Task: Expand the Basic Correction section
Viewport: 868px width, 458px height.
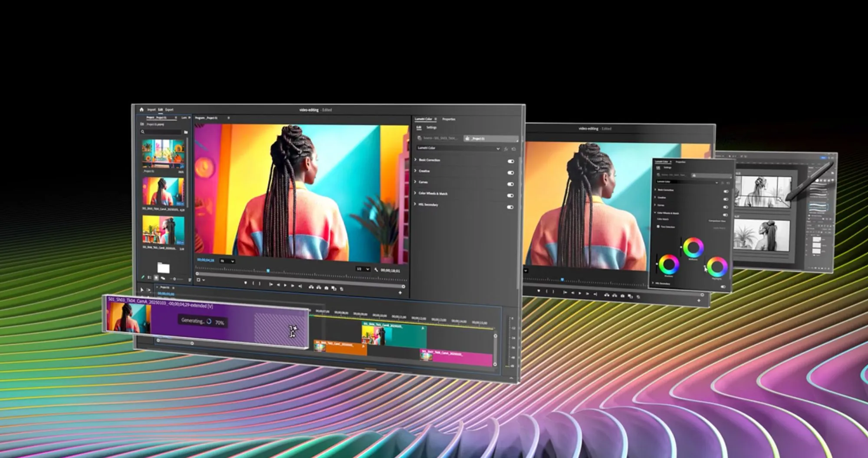Action: pos(415,160)
